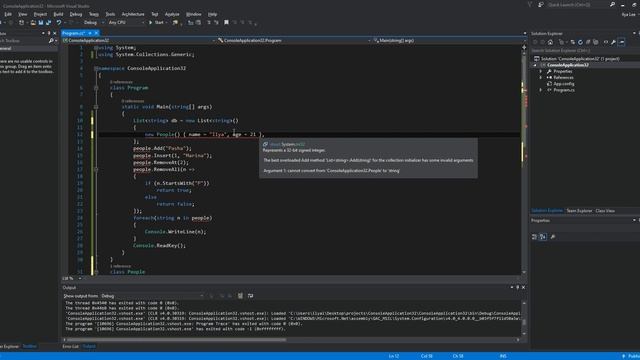This screenshot has width=640, height=360.
Task: Expand Properties node in Solution Explorer
Action: tap(541, 71)
